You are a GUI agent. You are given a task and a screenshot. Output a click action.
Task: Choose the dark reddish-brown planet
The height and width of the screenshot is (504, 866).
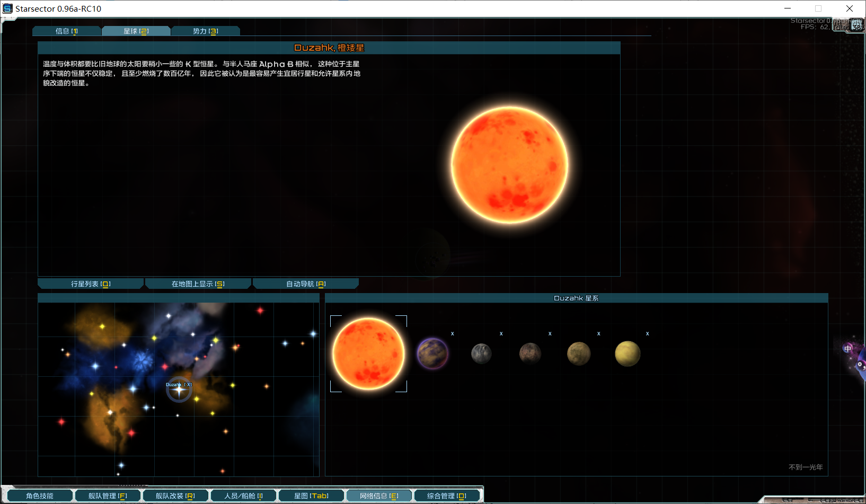coord(530,353)
